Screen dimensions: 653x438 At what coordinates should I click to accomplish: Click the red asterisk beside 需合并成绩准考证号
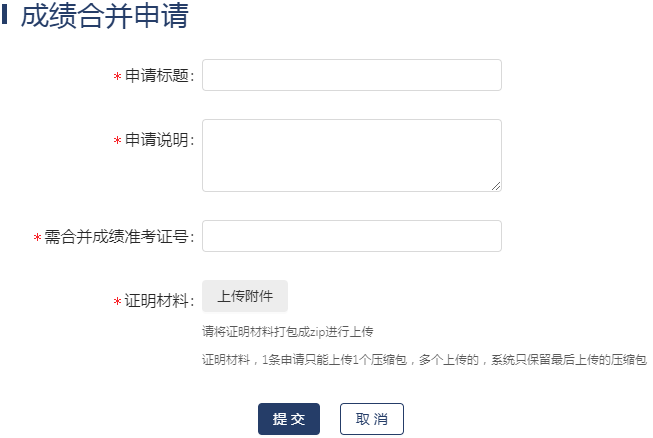(x=37, y=238)
